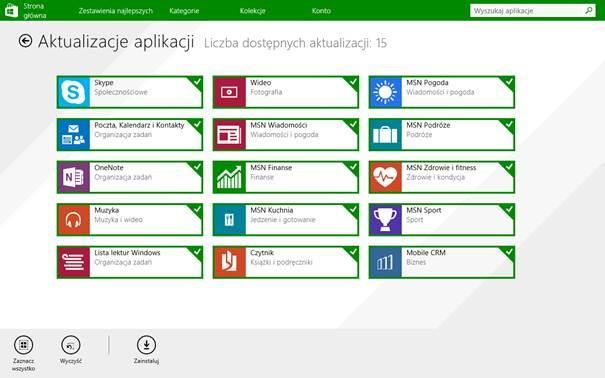Click the Store bag logo icon

point(11,11)
